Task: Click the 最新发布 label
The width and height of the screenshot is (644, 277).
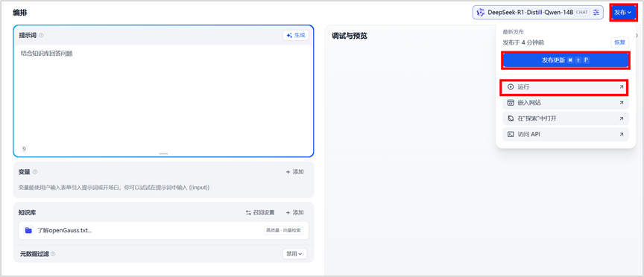Action: tap(513, 32)
